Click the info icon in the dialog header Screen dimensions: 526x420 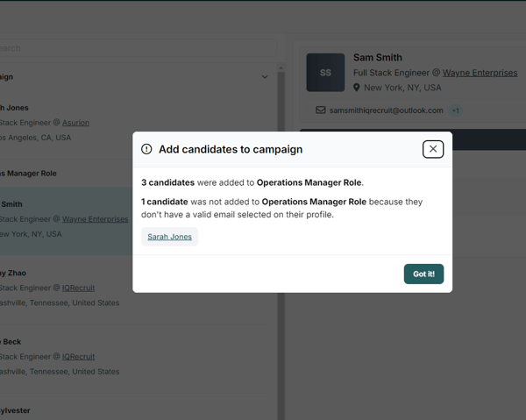coord(146,149)
